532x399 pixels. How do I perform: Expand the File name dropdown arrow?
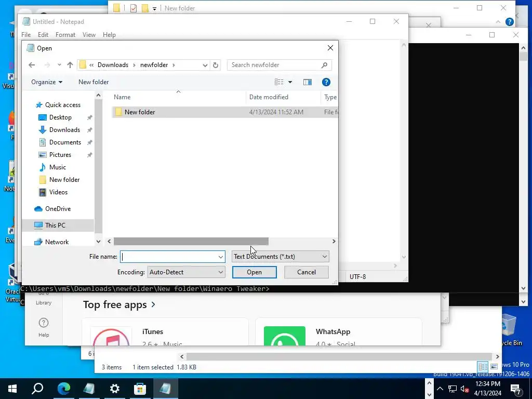click(x=220, y=257)
